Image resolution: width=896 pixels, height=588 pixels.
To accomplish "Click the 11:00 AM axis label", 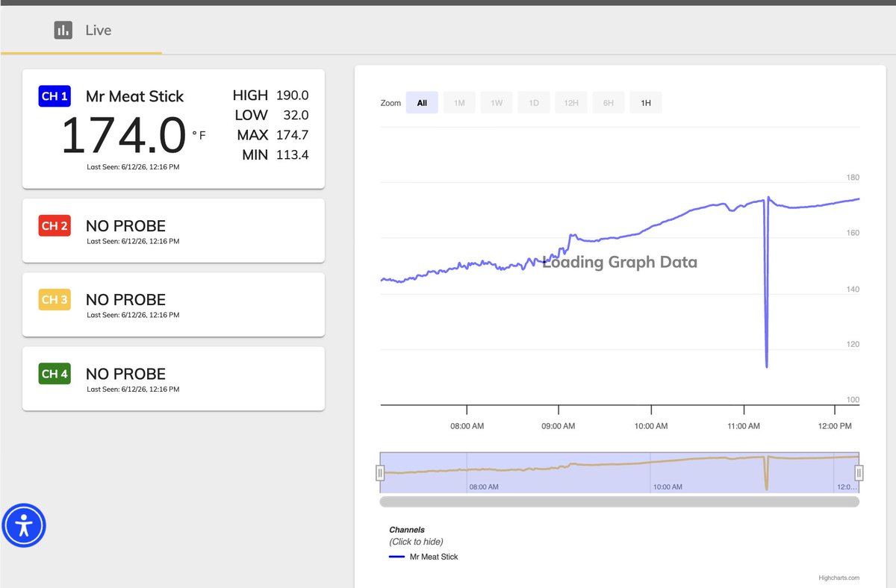I will point(744,426).
